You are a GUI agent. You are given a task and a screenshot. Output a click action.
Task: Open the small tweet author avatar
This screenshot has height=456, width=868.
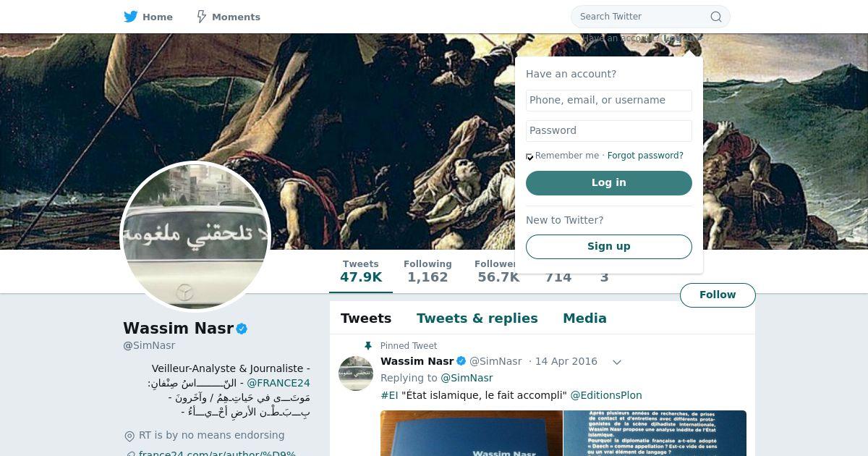tap(356, 373)
